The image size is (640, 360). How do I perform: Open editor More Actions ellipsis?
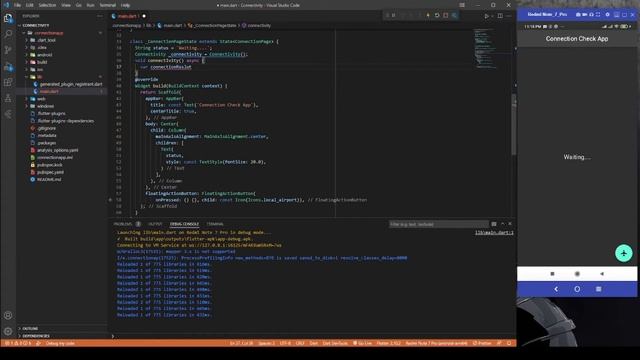coord(509,16)
